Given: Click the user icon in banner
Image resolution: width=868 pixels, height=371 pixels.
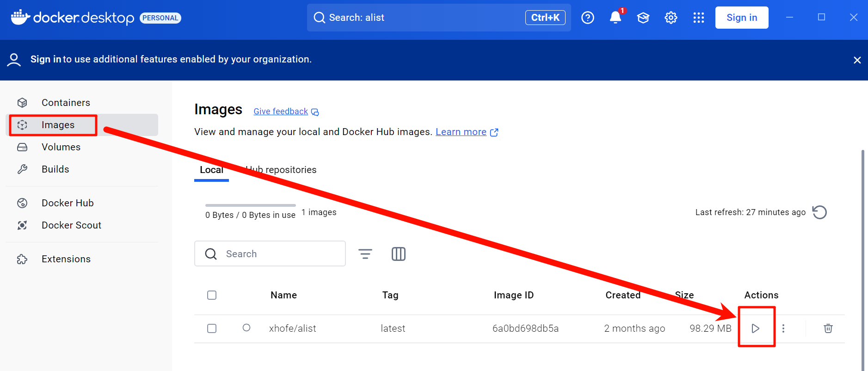Looking at the screenshot, I should coord(14,60).
